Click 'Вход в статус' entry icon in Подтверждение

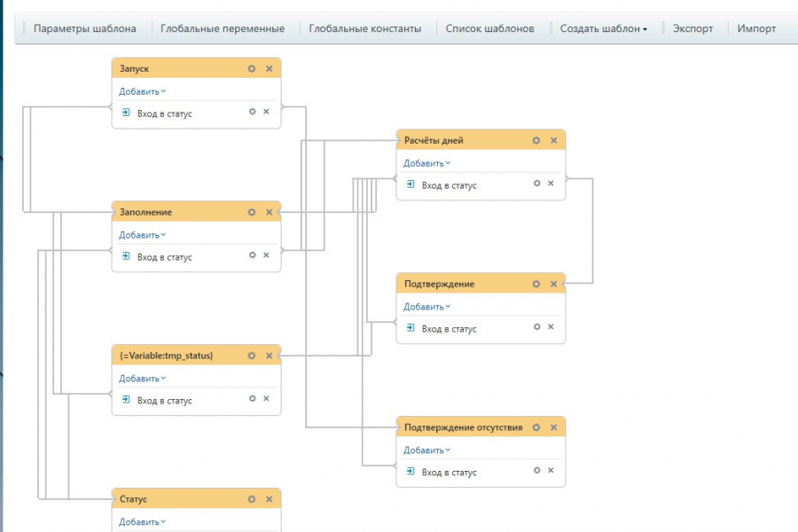tap(411, 328)
